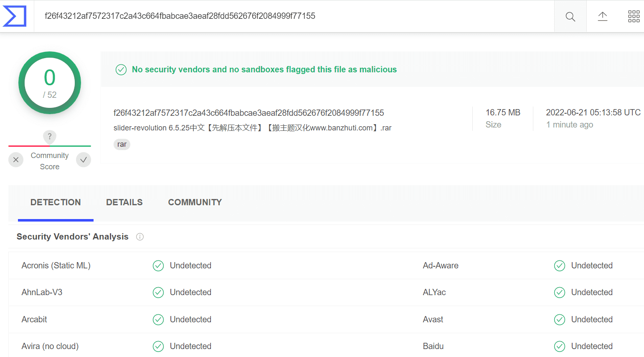Click the ALYac vendor name

pos(434,292)
